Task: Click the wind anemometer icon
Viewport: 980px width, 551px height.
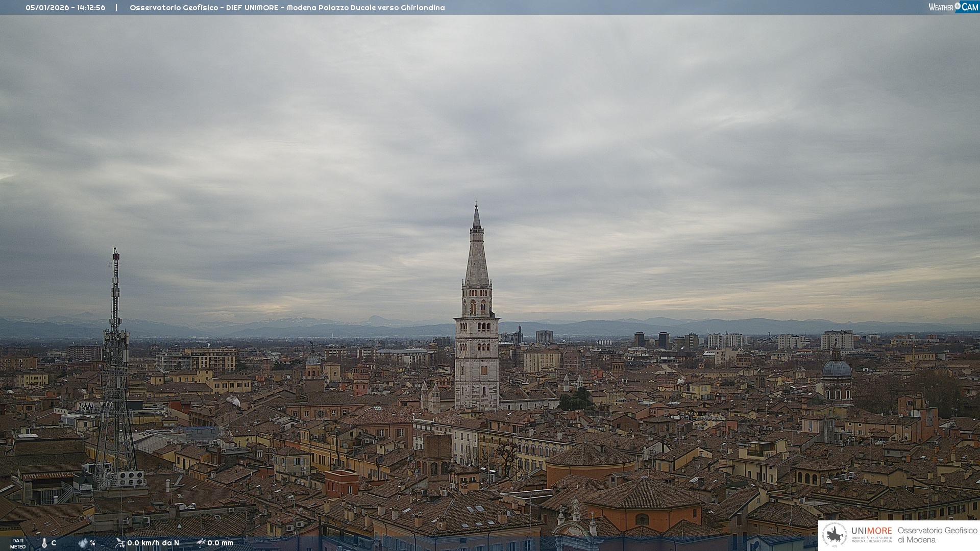Action: (x=120, y=543)
